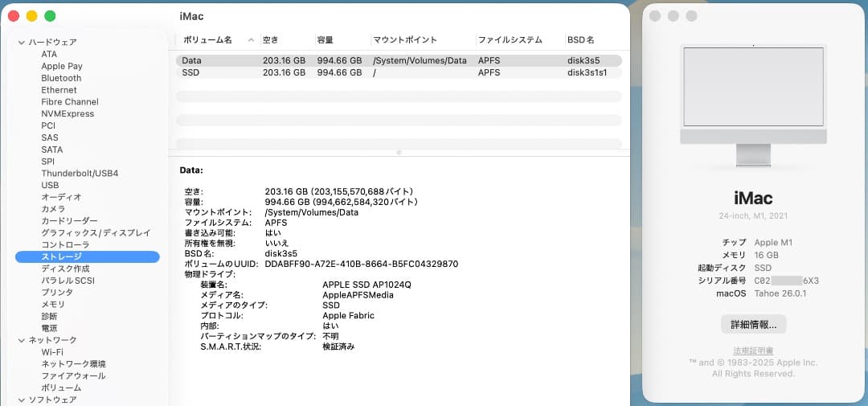Click the Apple M1 chip value
This screenshot has height=406, width=868.
(773, 243)
